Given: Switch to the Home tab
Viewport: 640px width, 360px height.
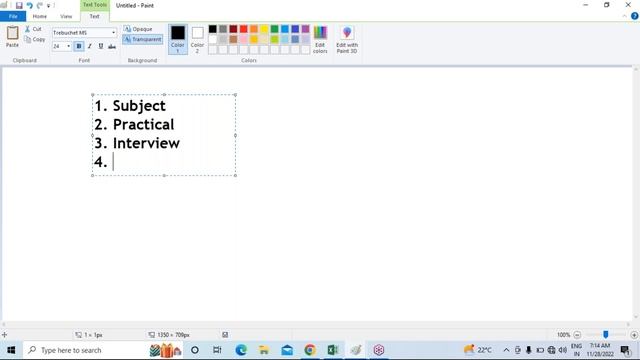Looking at the screenshot, I should point(40,16).
